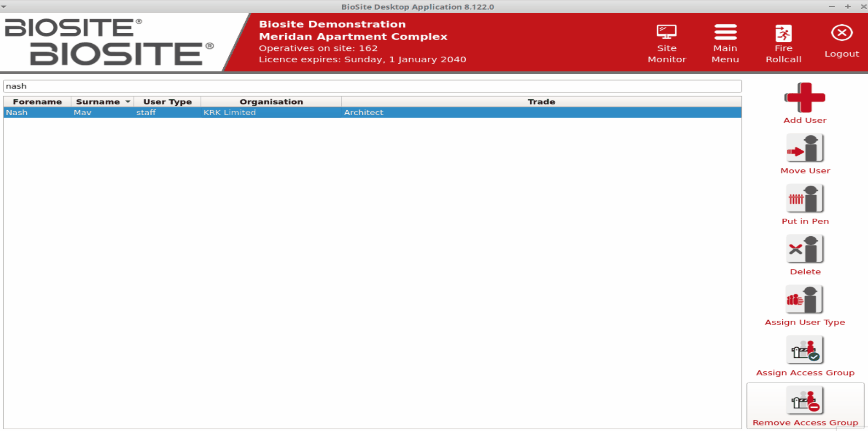Click the large BIOSITE logo
Viewport: 868px width, 431px height.
tap(122, 54)
